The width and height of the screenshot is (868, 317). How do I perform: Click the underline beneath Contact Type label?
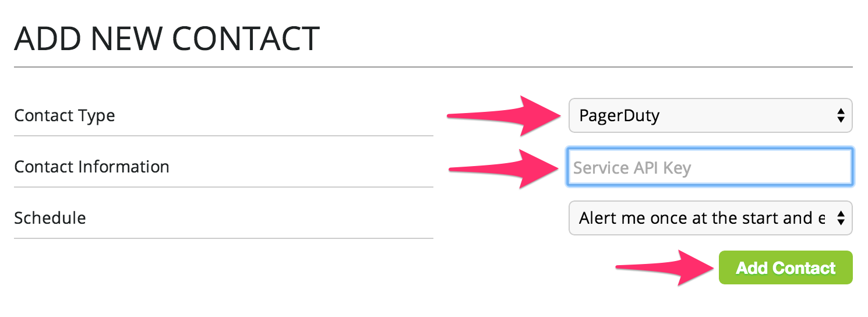tap(223, 136)
